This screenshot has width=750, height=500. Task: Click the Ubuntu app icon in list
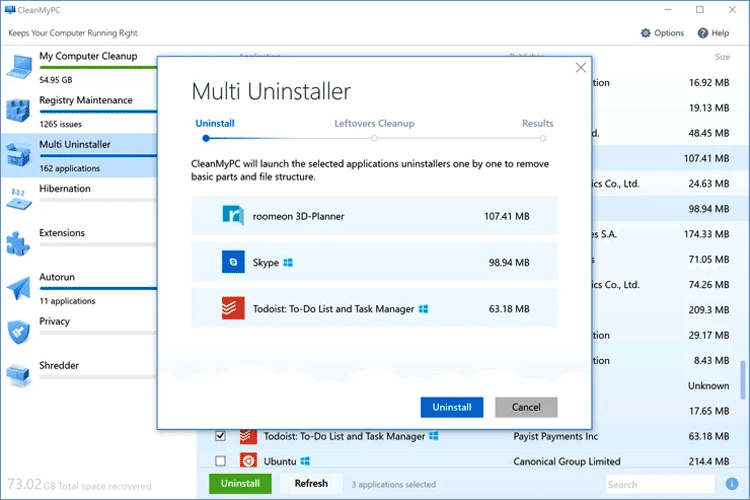tap(248, 461)
